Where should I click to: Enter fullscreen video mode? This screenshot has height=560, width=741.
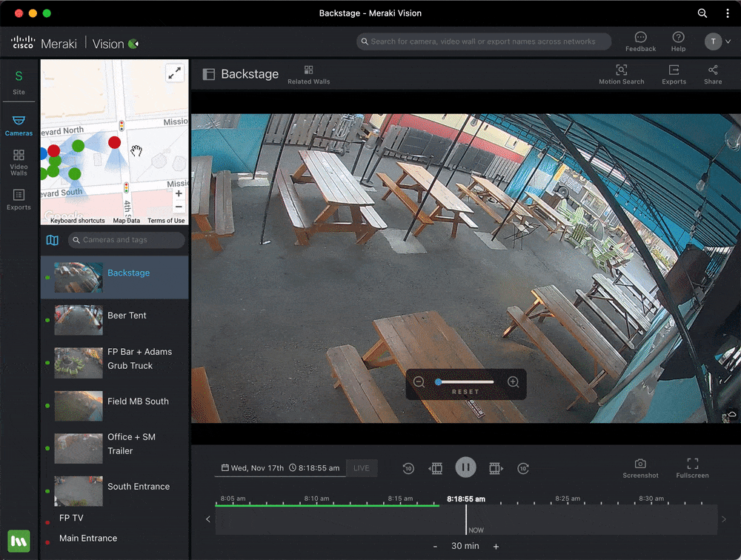[692, 467]
